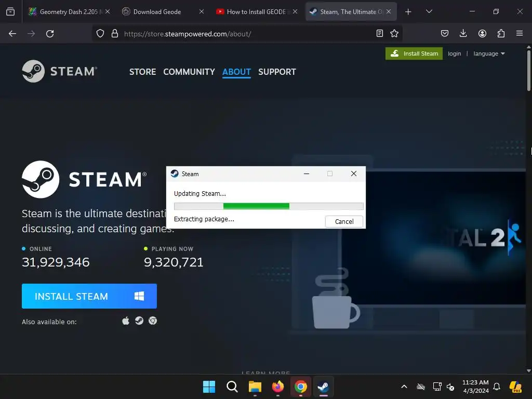Image resolution: width=532 pixels, height=399 pixels.
Task: Toggle reader view icon in address bar
Action: [x=380, y=33]
